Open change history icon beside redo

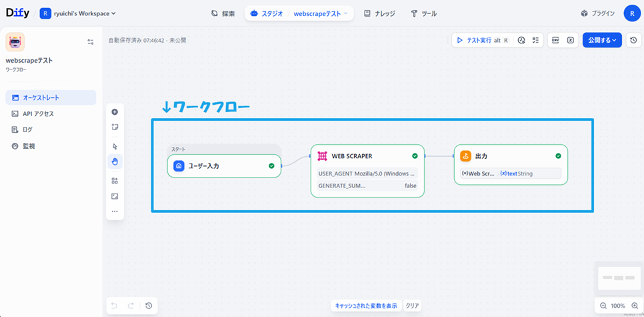149,306
